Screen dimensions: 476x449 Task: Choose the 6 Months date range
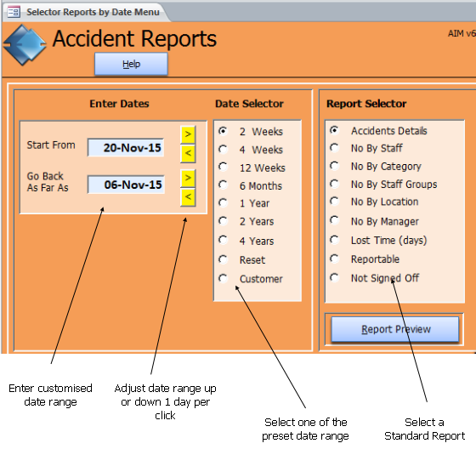click(251, 185)
